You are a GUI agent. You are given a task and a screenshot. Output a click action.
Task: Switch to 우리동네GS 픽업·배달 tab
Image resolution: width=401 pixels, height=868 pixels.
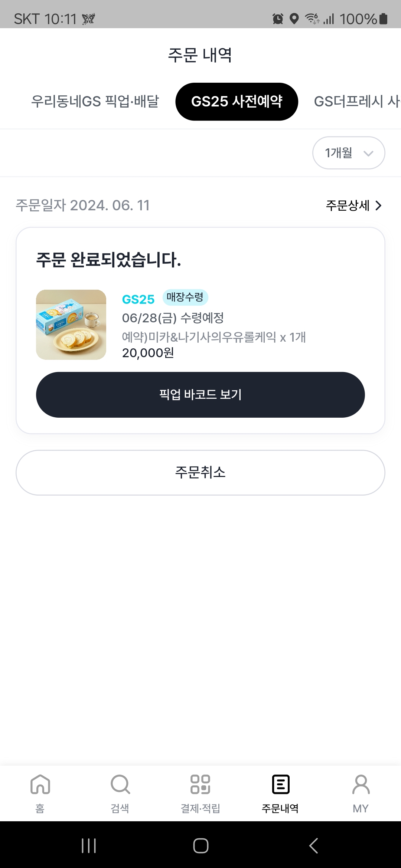[95, 101]
